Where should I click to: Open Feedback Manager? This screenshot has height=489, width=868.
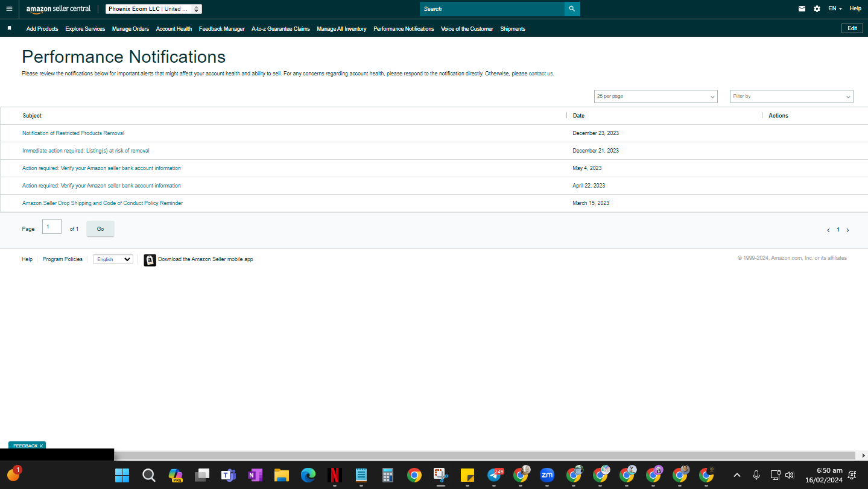[222, 29]
